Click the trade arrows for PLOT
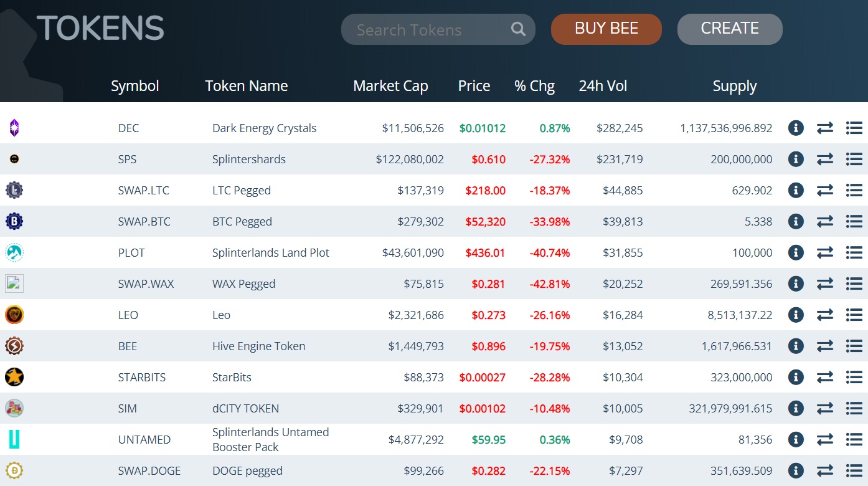Viewport: 868px width, 486px height. pos(825,252)
